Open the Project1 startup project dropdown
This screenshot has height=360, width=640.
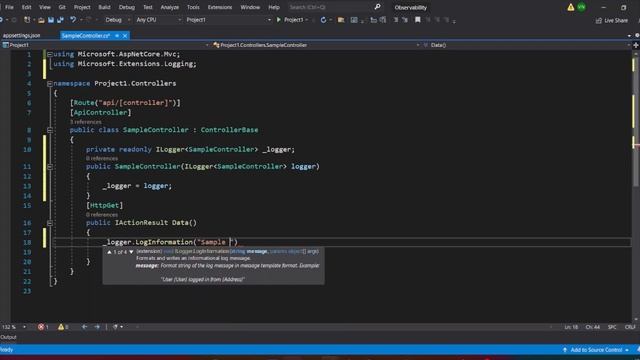[x=228, y=20]
